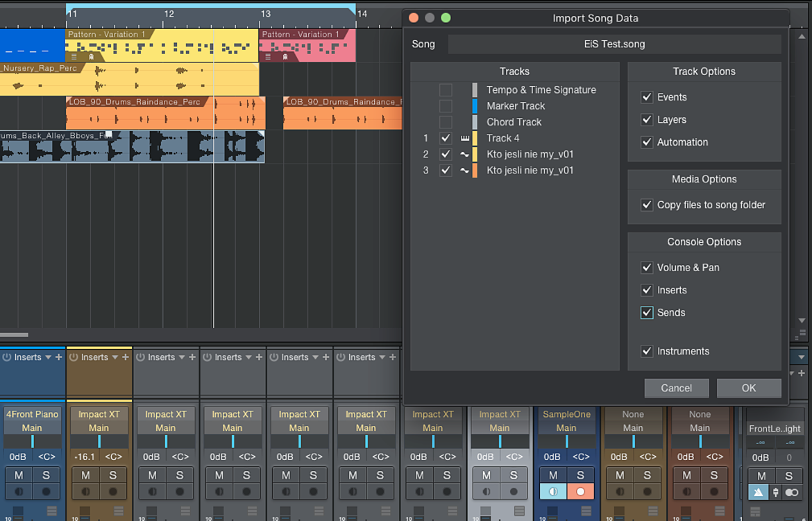Click pan slider on SampleOne channel
The height and width of the screenshot is (521, 812).
point(566,442)
